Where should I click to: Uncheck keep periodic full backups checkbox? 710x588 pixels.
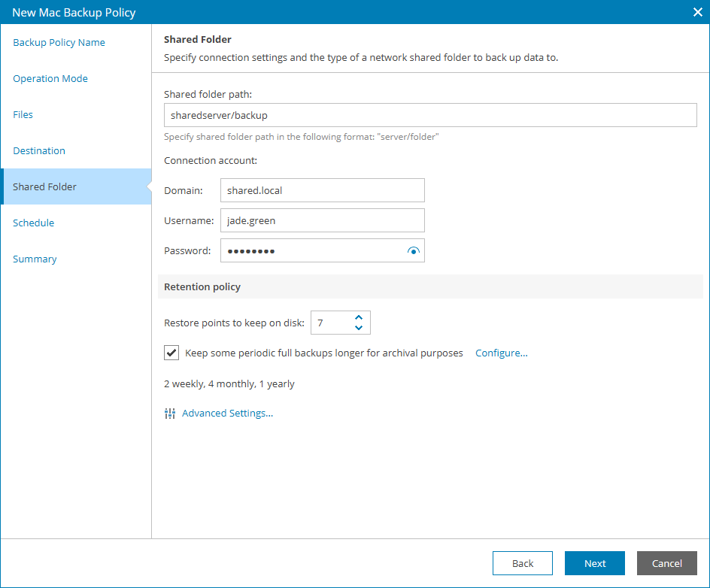(x=171, y=353)
